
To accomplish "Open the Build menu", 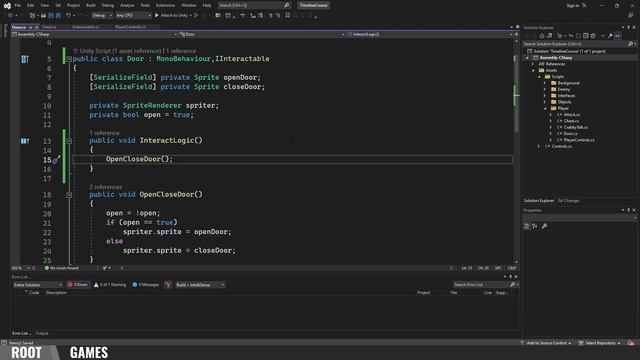I will [91, 5].
